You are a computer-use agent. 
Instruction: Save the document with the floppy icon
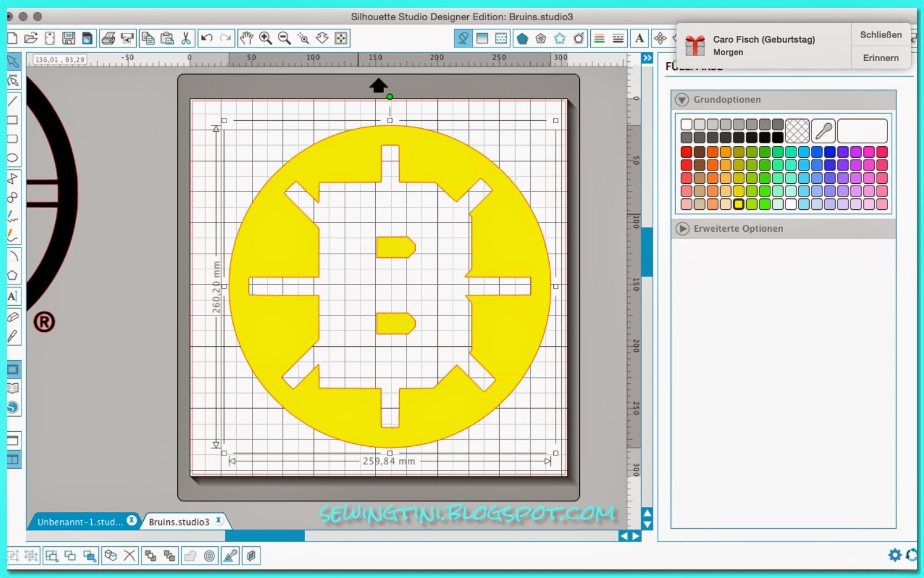tap(69, 38)
